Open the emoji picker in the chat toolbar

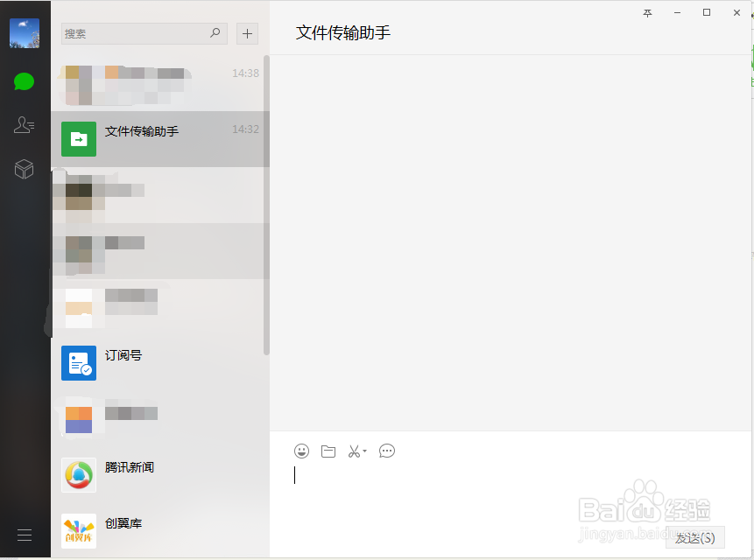pyautogui.click(x=302, y=451)
